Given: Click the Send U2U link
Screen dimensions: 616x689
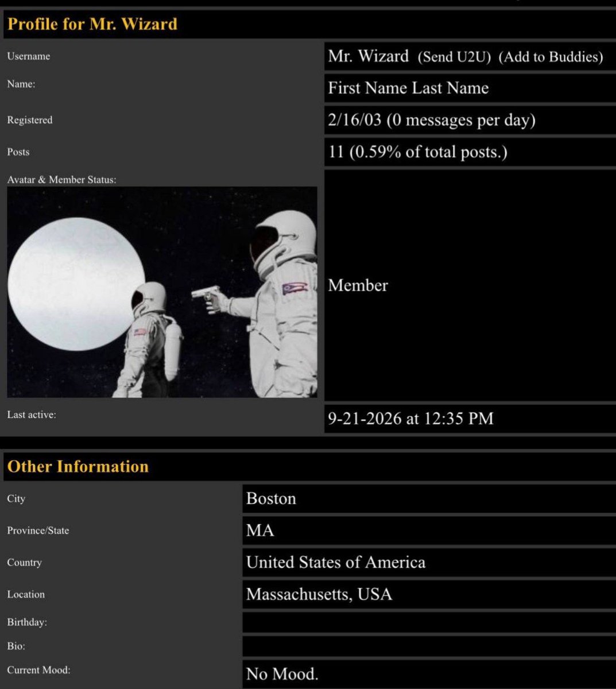Looking at the screenshot, I should tap(454, 57).
